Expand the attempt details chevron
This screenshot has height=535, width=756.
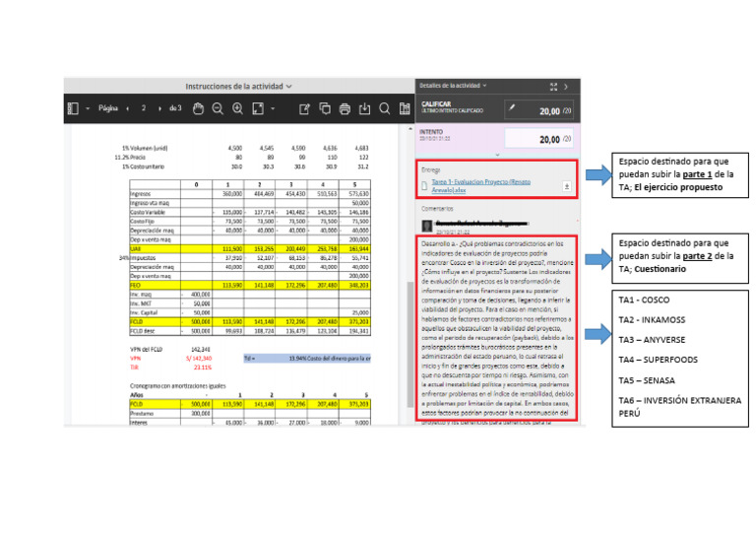tap(498, 155)
